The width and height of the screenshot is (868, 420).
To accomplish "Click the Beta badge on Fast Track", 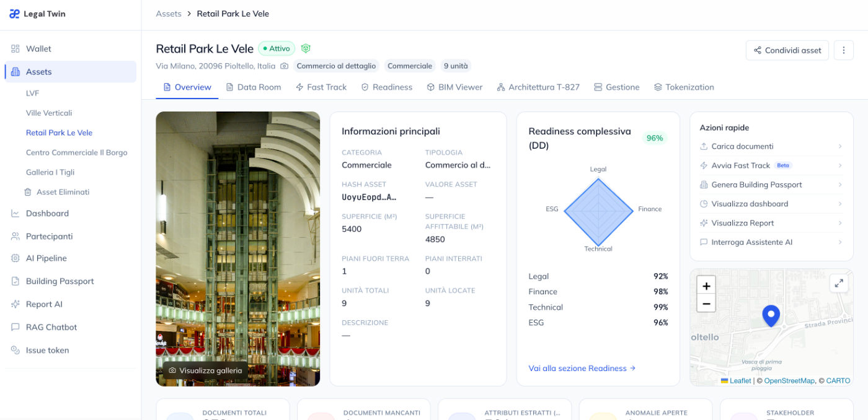I will point(784,165).
